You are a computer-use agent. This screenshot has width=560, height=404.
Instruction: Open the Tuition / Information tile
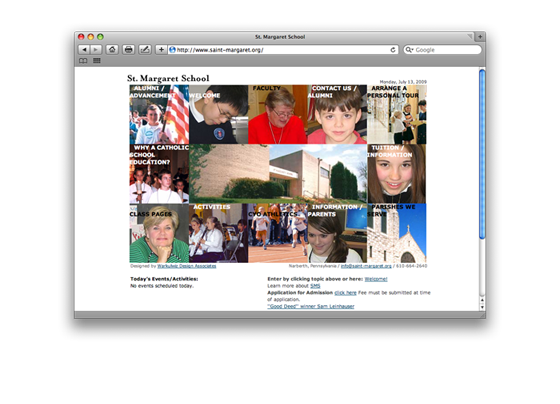click(397, 174)
